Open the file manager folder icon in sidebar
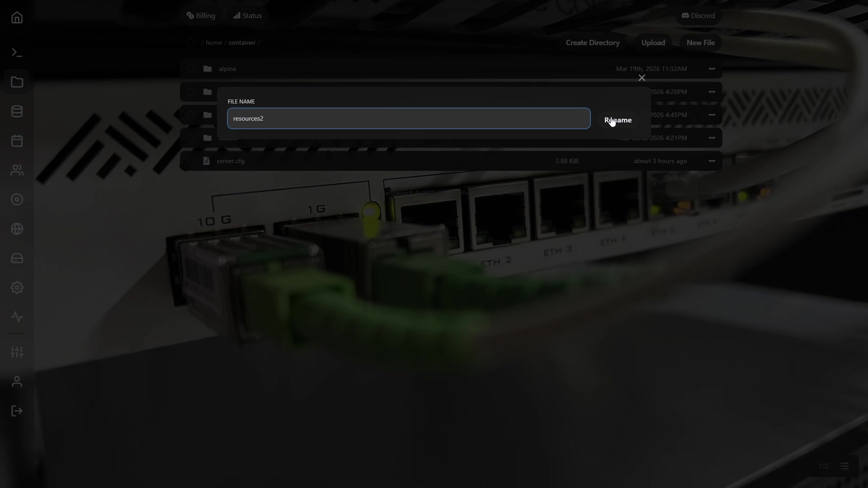Viewport: 868px width, 488px height. tap(17, 82)
